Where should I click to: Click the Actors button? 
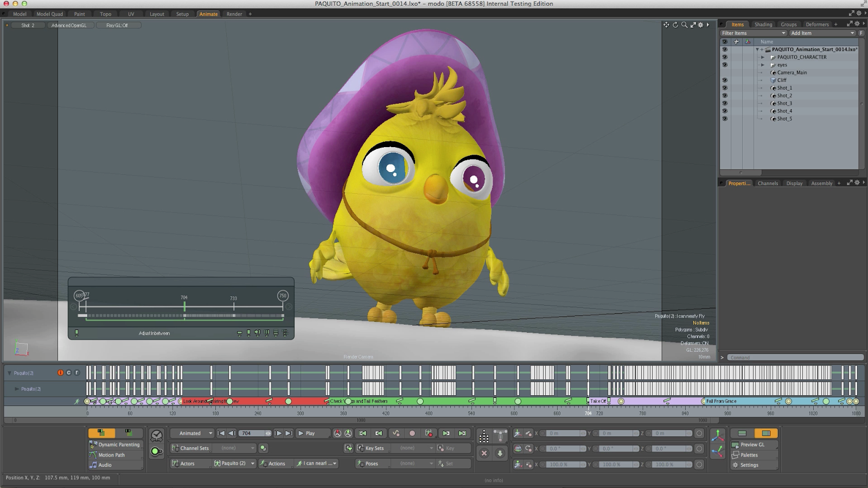190,464
